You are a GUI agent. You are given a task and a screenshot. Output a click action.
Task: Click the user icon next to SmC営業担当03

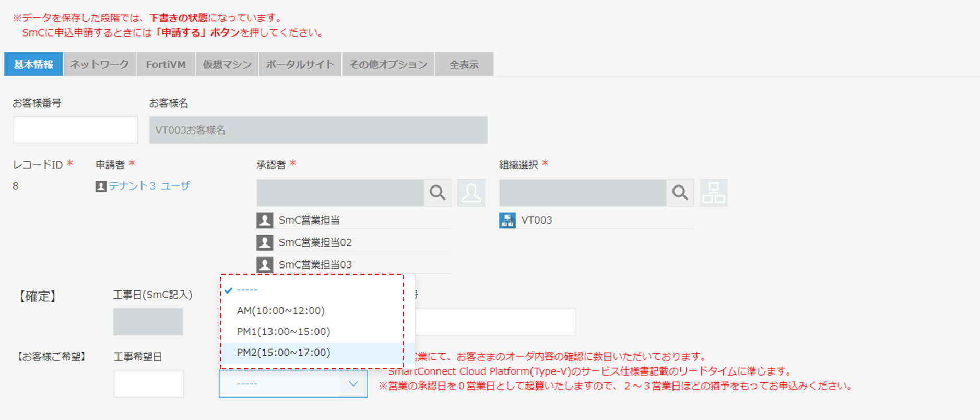[x=265, y=265]
